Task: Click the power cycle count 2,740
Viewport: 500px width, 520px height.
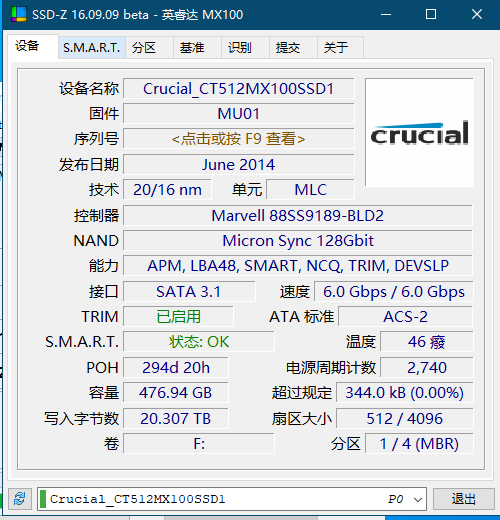Action: click(x=426, y=368)
